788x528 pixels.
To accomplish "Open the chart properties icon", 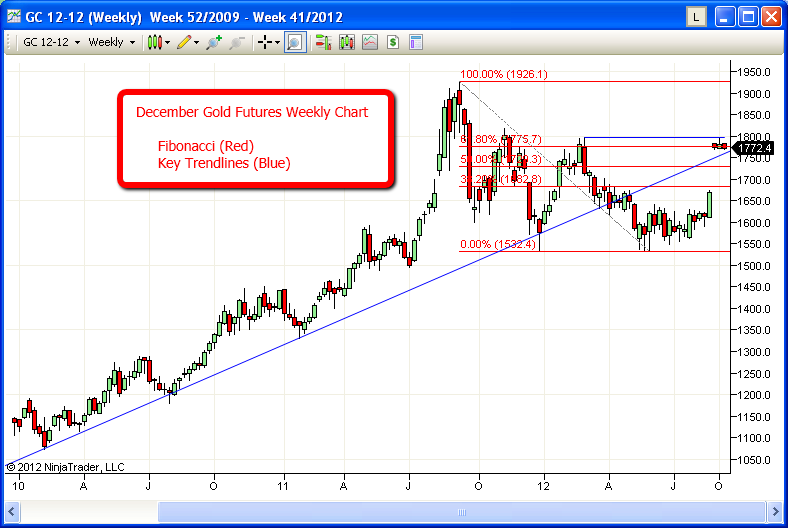I will 416,42.
